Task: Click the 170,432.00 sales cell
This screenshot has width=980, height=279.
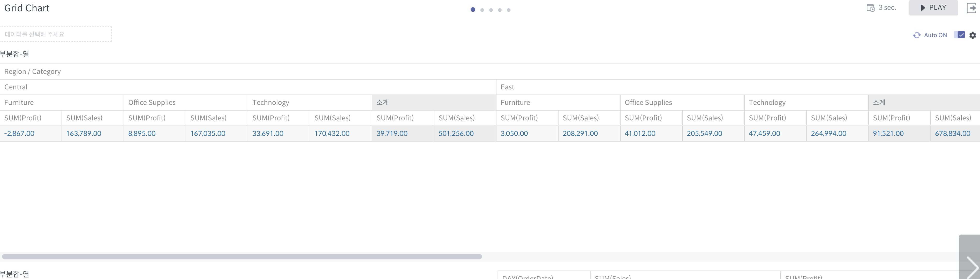Action: [x=341, y=133]
